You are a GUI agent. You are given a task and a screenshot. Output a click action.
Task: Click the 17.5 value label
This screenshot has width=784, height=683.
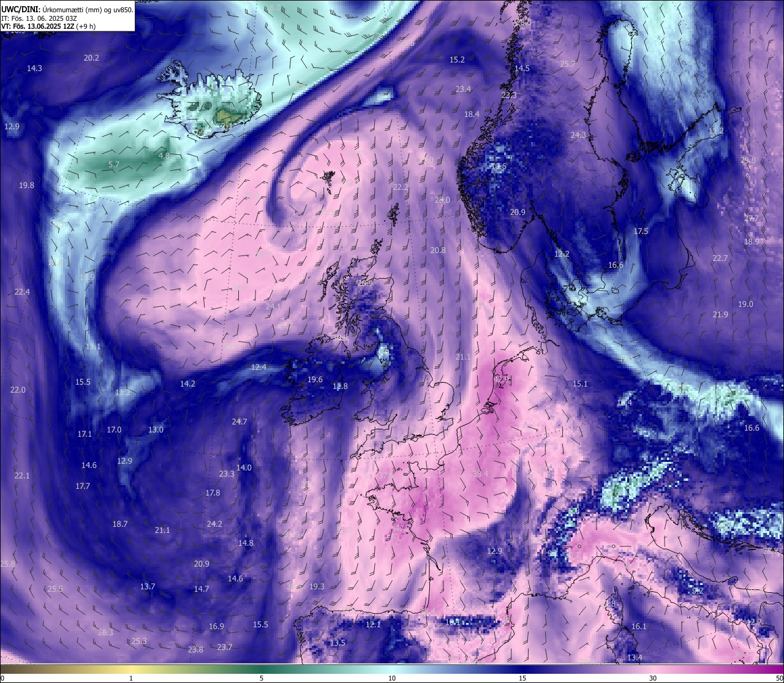641,231
